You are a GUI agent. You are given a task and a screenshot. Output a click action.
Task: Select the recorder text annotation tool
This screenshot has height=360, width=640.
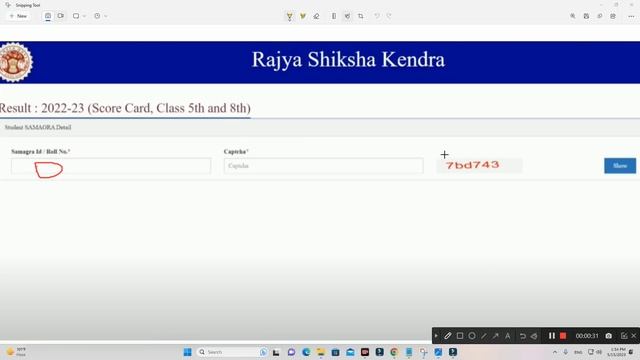click(x=508, y=336)
